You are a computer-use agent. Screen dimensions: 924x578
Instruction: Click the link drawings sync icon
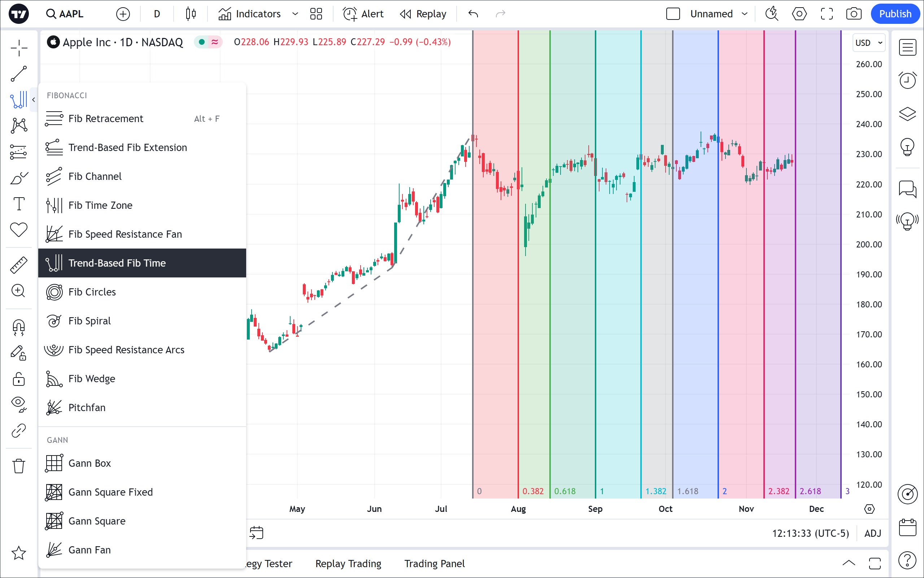(x=19, y=431)
